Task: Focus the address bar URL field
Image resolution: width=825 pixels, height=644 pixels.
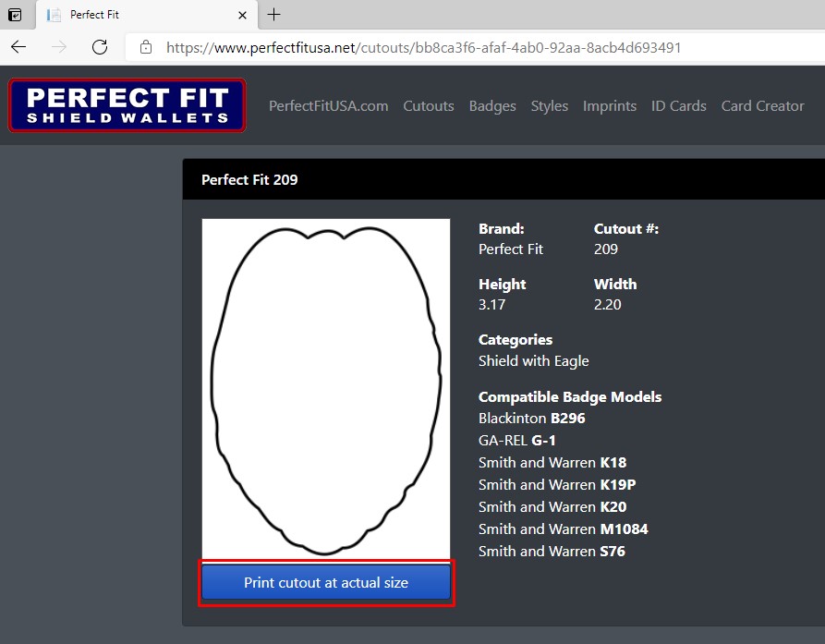Action: [x=423, y=47]
